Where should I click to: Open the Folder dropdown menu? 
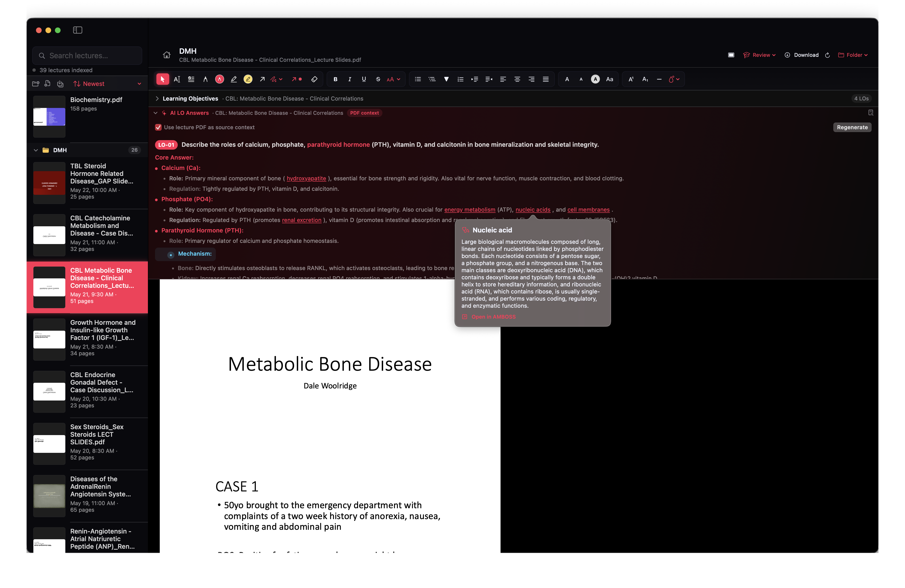[x=853, y=55]
